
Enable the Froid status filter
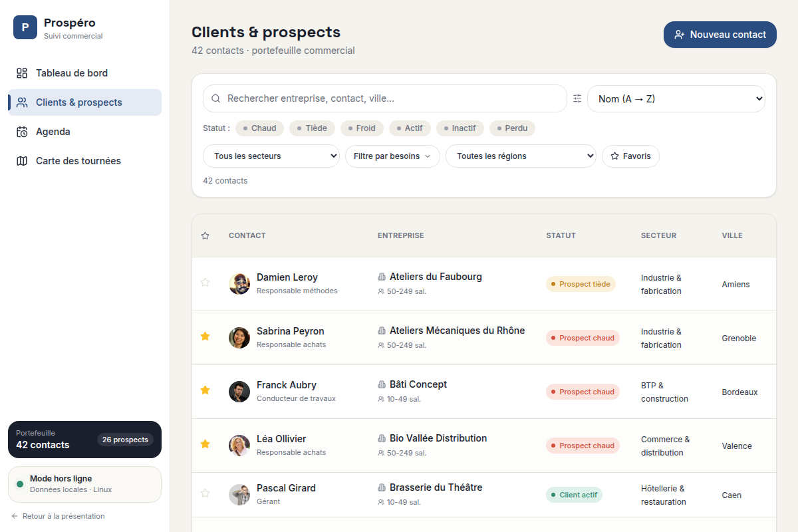(x=362, y=128)
